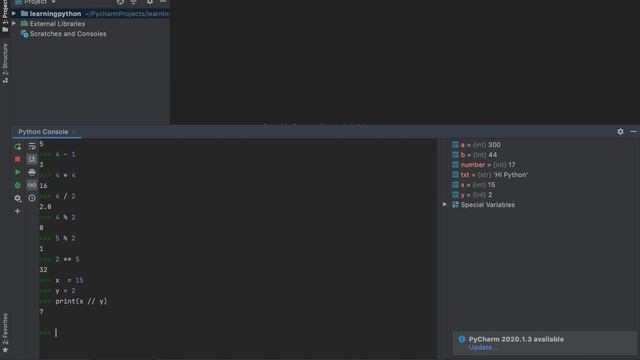Click the 4 / 2 console line
640x360 pixels.
[x=65, y=196]
